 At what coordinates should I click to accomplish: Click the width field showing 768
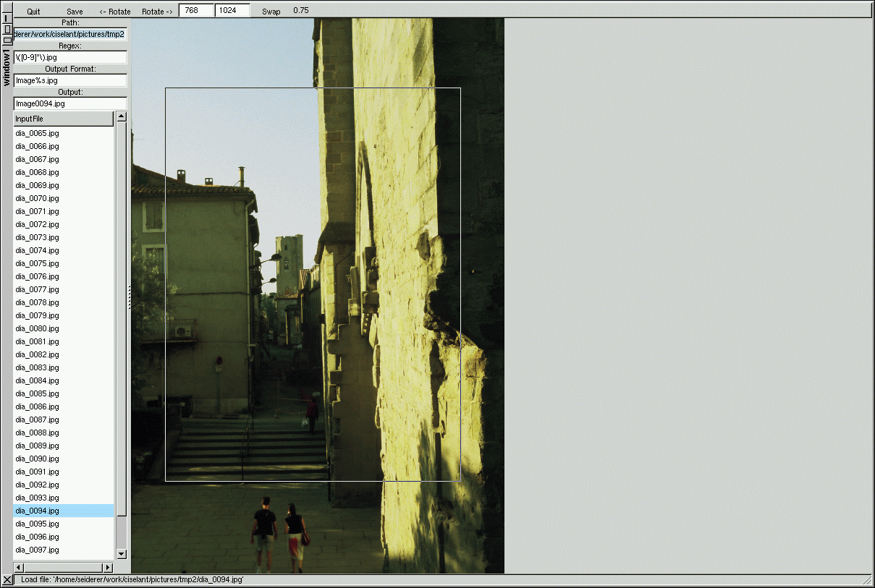point(196,11)
